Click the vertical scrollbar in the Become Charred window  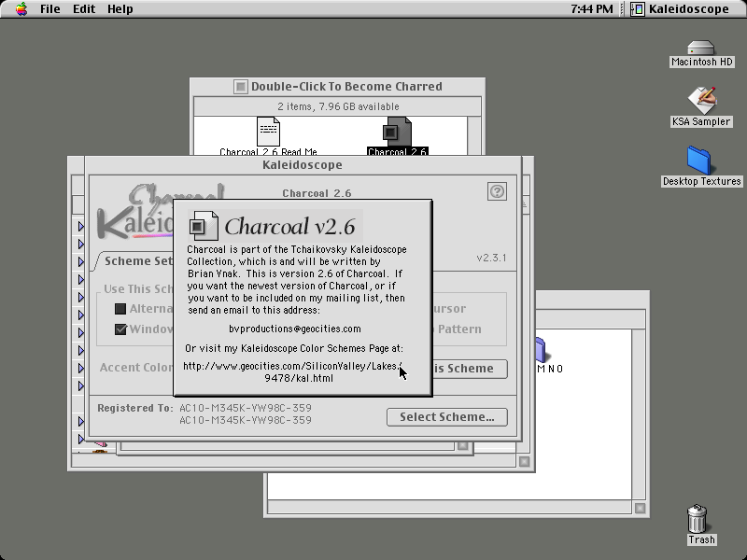tap(473, 135)
